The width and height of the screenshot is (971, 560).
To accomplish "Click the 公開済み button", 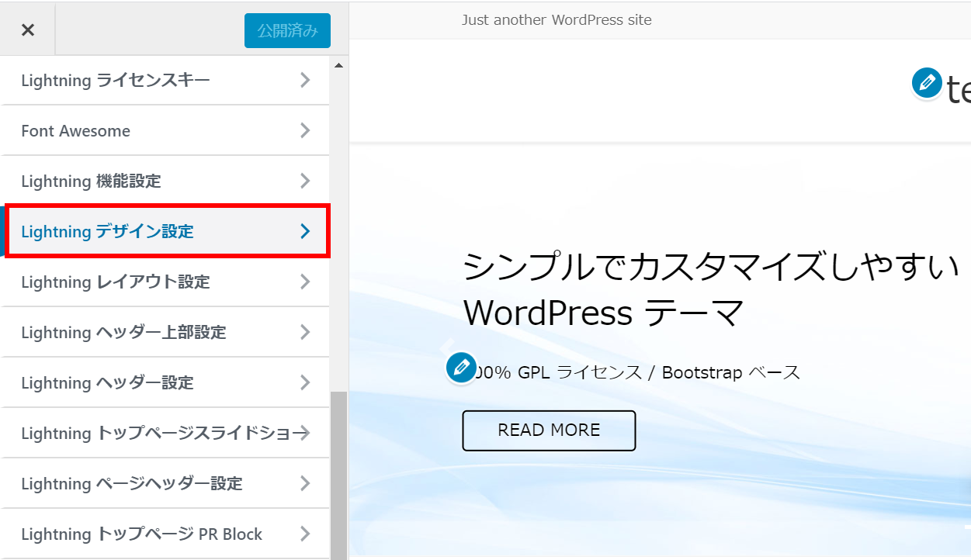I will [x=287, y=30].
